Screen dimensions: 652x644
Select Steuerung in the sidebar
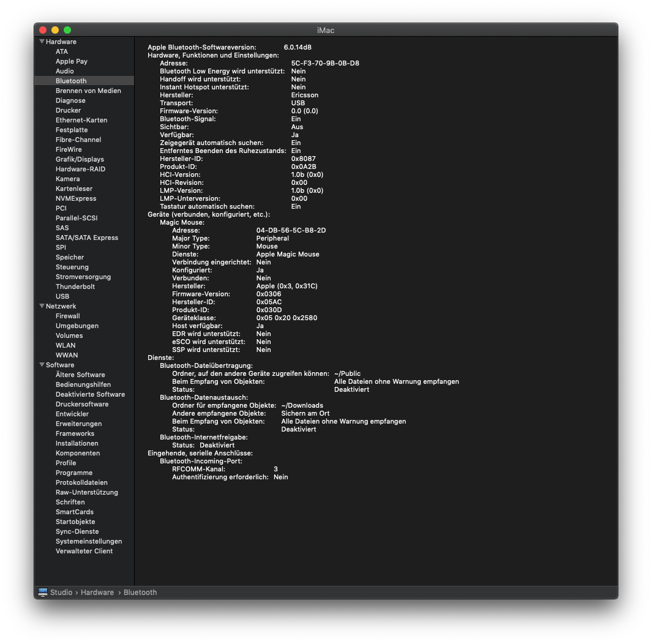tap(72, 267)
